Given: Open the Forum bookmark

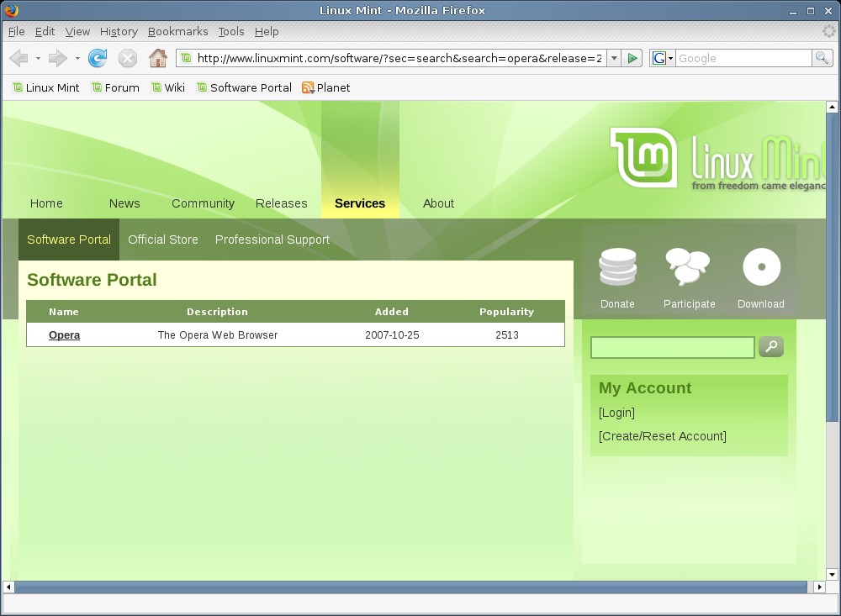Looking at the screenshot, I should point(115,87).
